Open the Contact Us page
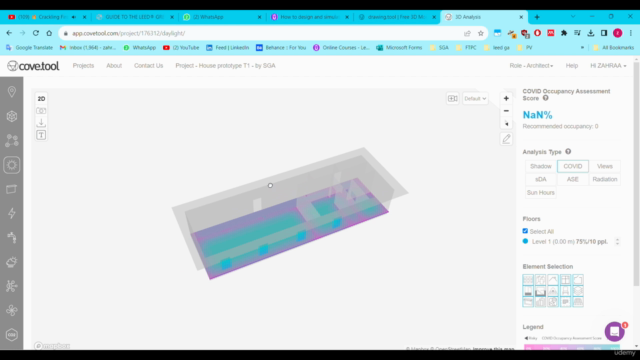 (x=149, y=65)
